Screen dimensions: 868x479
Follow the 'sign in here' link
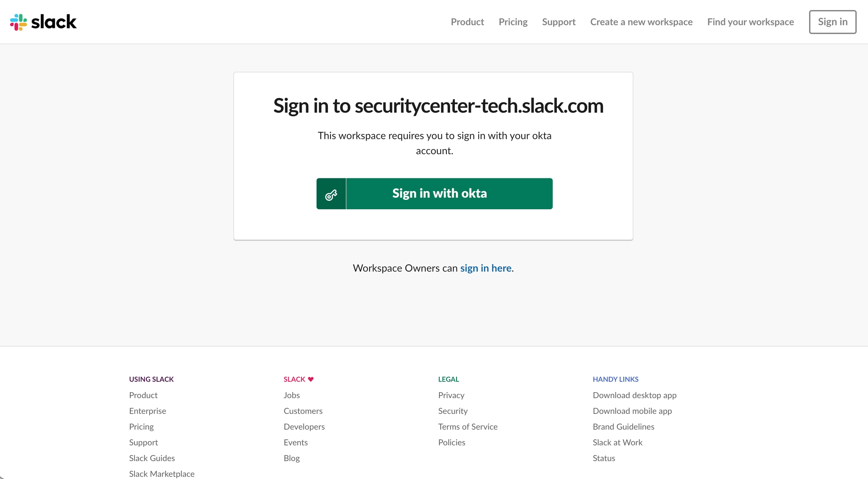486,268
